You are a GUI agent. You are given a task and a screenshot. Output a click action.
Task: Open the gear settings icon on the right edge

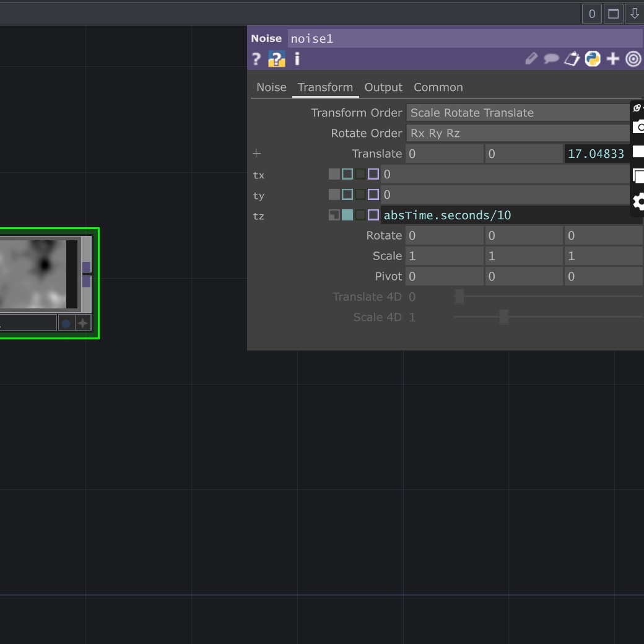tap(638, 201)
